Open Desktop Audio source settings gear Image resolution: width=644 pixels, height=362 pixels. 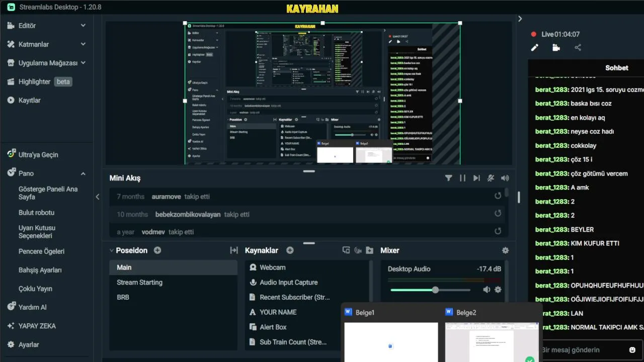tap(498, 290)
